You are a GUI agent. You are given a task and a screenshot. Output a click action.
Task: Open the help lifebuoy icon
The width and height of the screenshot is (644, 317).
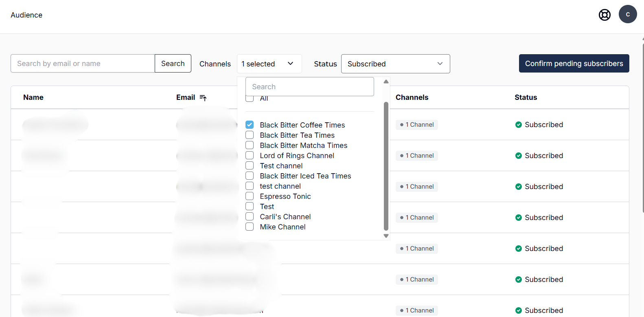605,15
